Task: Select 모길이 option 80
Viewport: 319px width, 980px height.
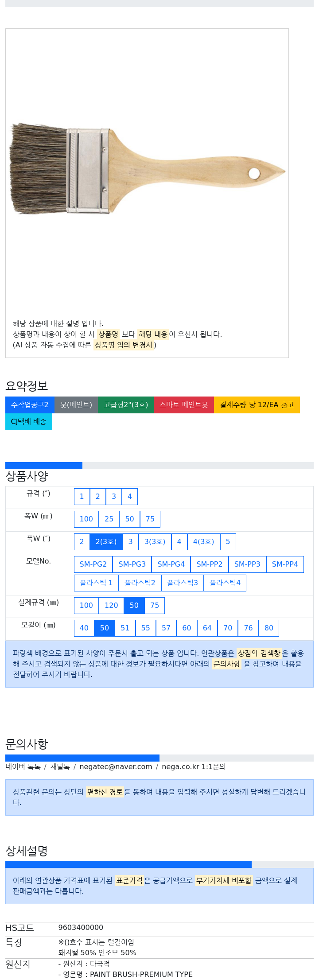Action: coord(269,628)
